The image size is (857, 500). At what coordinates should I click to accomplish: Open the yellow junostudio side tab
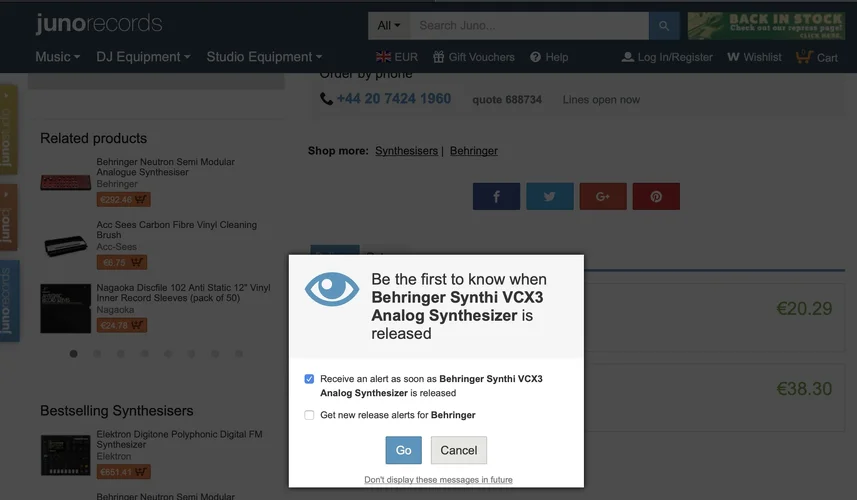8,130
